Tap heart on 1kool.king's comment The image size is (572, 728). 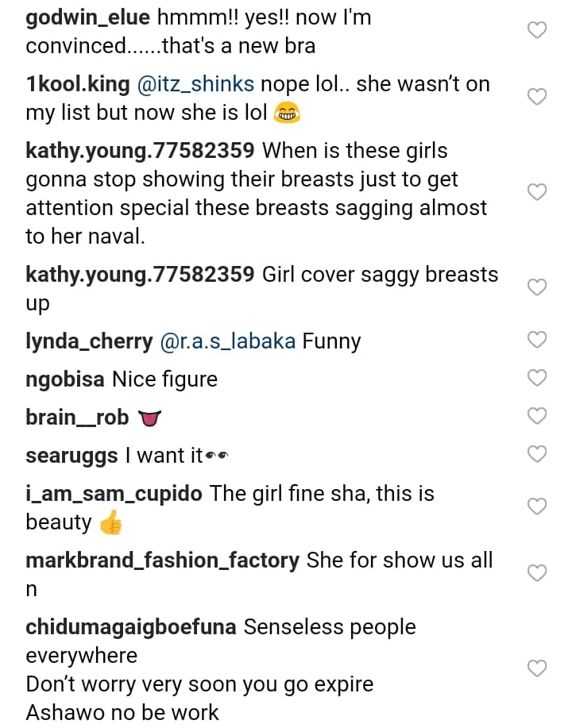click(537, 98)
